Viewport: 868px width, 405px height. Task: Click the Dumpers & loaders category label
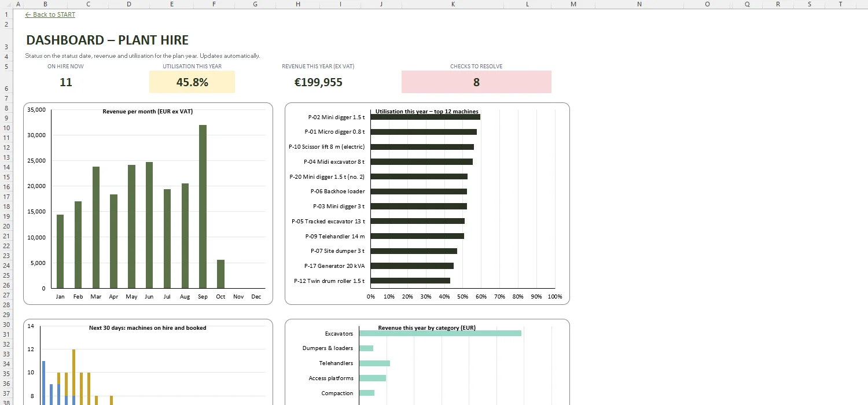point(328,348)
